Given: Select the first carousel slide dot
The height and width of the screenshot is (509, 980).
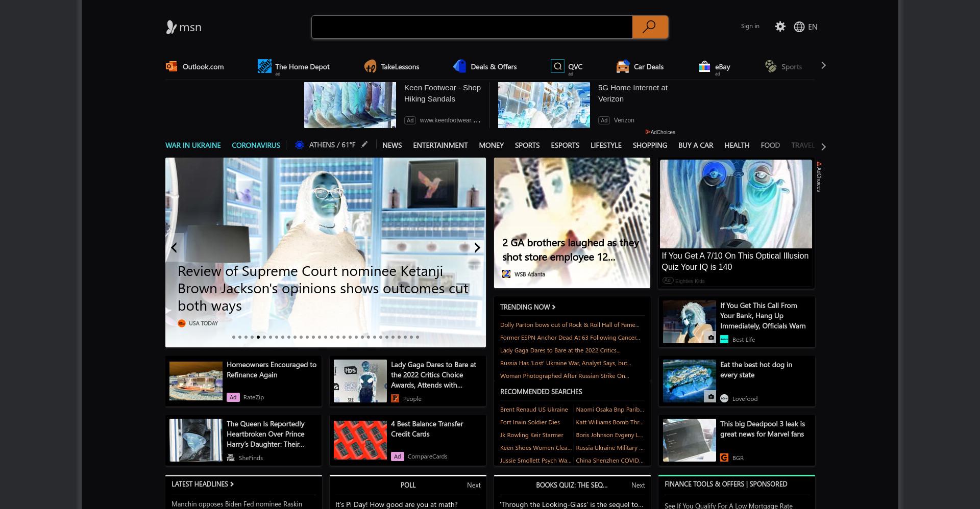Looking at the screenshot, I should pos(234,337).
